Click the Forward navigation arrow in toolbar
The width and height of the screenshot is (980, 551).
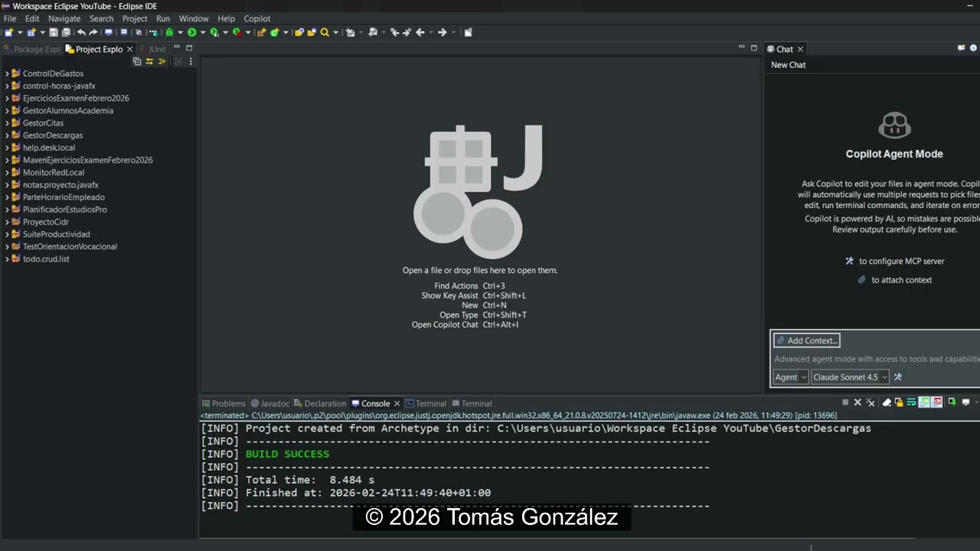(x=442, y=32)
